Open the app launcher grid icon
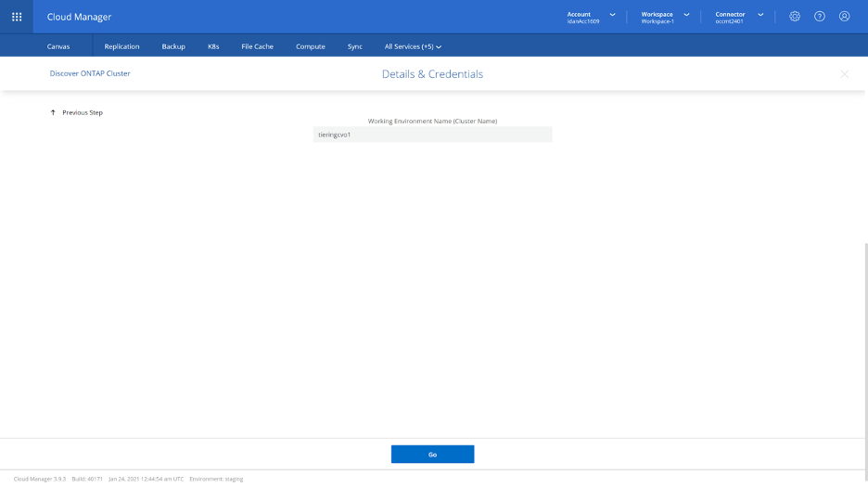868x488 pixels. tap(17, 17)
